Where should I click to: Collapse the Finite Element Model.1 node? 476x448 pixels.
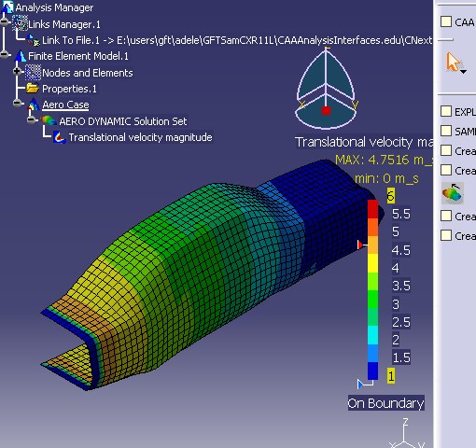5,54
